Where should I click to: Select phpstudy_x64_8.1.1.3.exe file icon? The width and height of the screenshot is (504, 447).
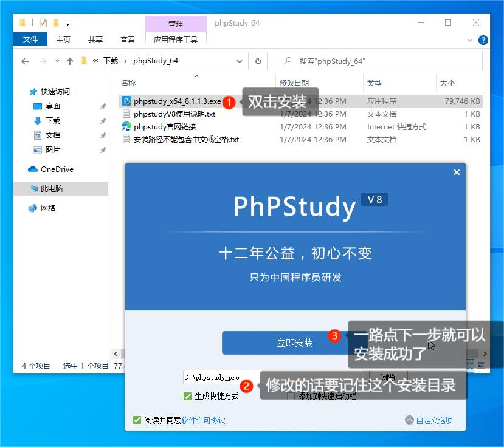(126, 101)
